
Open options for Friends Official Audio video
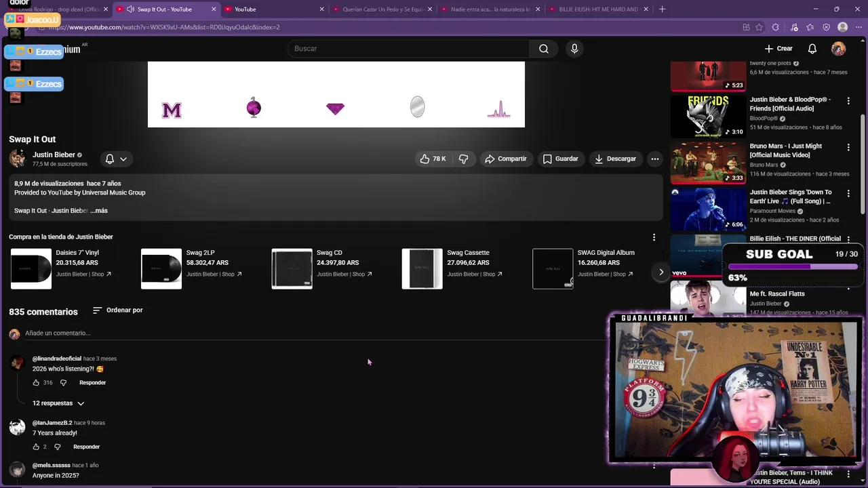pyautogui.click(x=848, y=101)
